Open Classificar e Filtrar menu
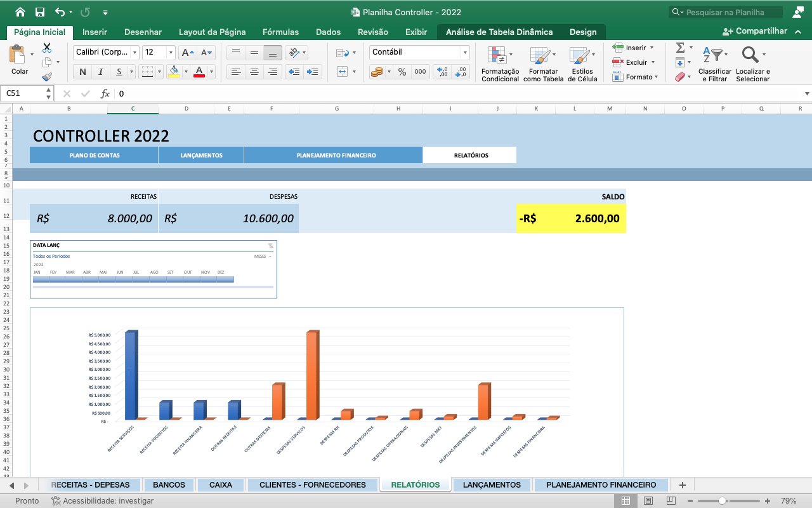This screenshot has width=812, height=508. click(x=715, y=63)
